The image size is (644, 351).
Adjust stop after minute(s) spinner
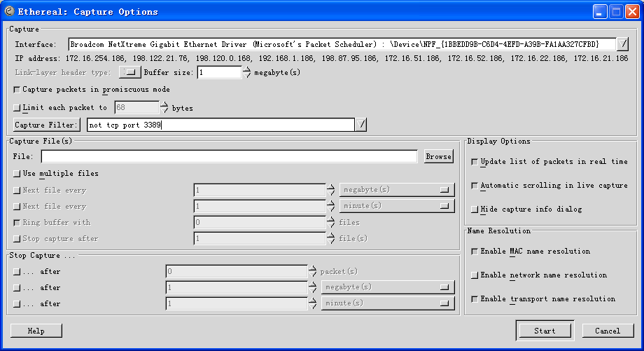click(x=313, y=303)
